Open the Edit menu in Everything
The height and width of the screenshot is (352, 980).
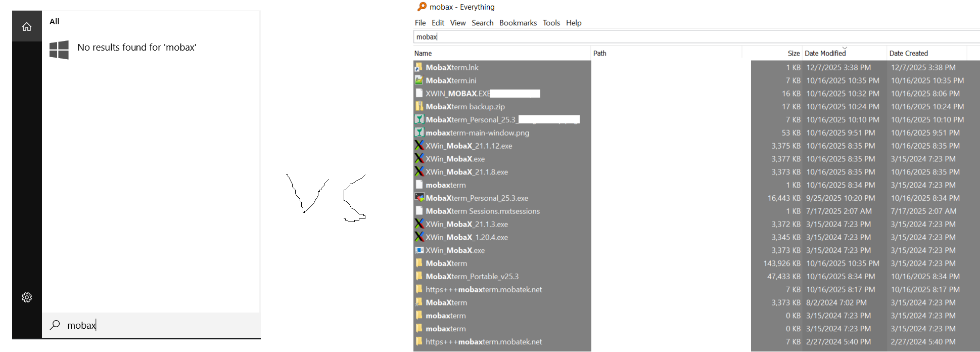click(x=438, y=23)
